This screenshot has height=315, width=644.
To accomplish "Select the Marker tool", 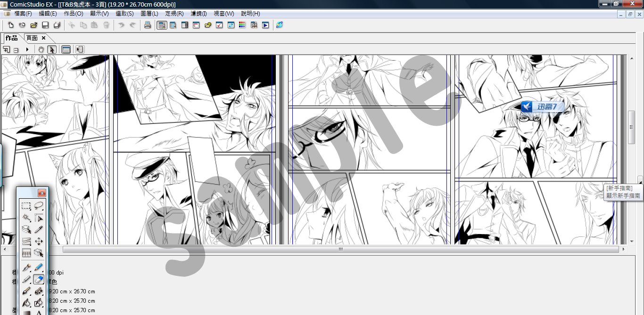I will click(26, 280).
